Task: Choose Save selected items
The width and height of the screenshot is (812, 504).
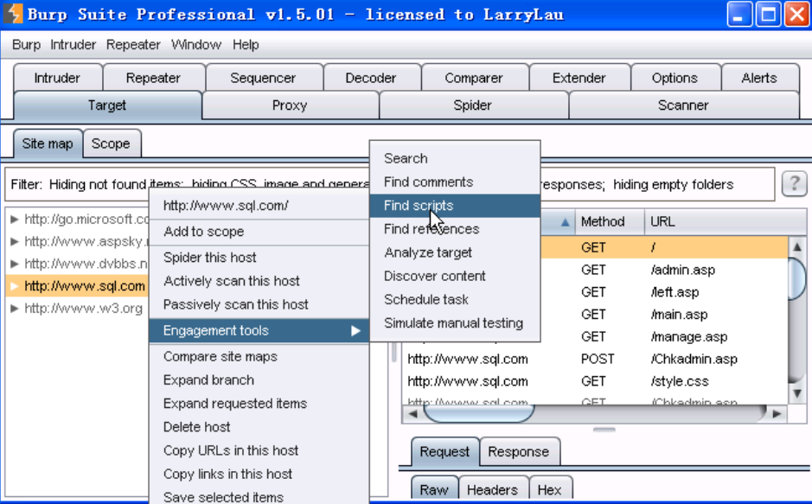Action: [x=259, y=497]
